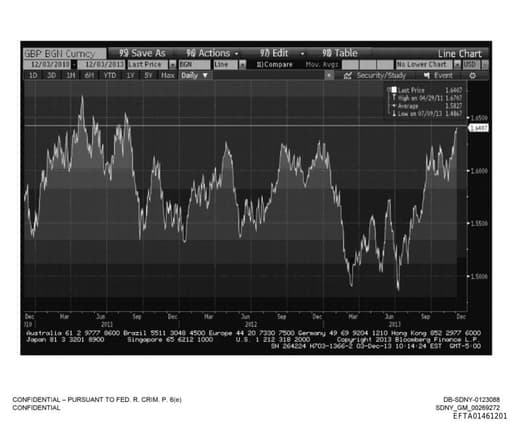Open the Last Price field dropdown arrow
The width and height of the screenshot is (512, 424).
173,65
